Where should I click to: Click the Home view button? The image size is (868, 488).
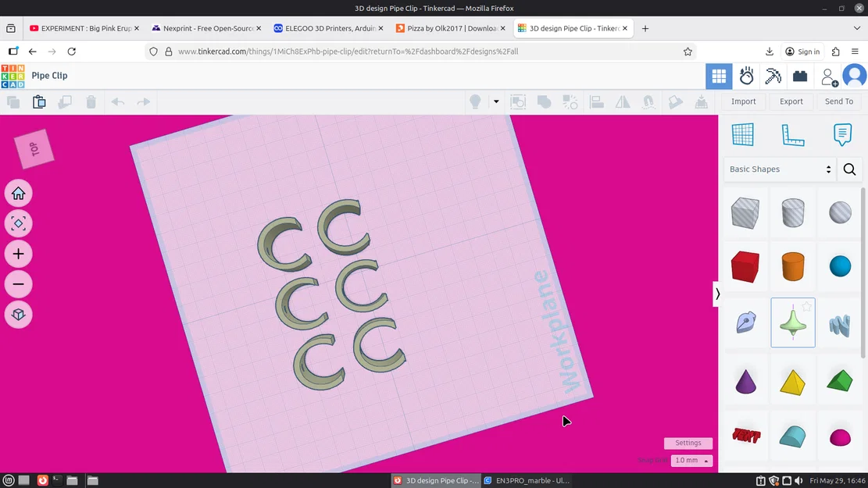click(x=18, y=193)
